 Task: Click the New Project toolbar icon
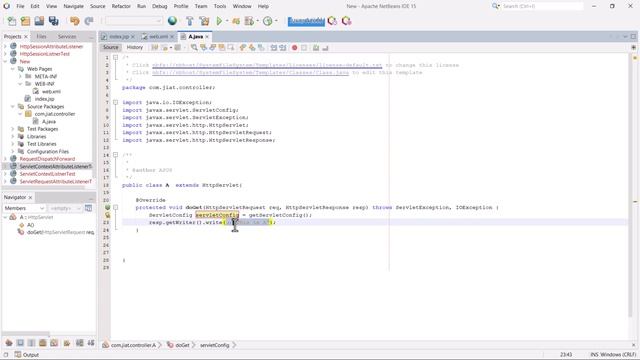click(x=25, y=21)
